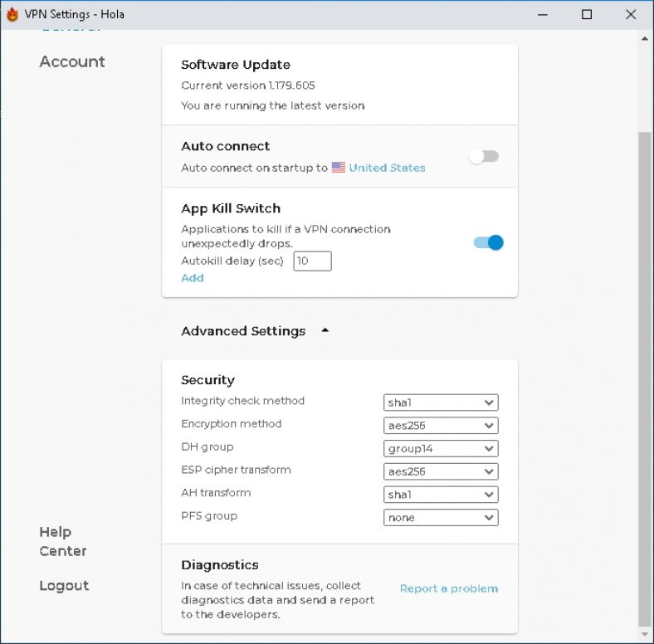Close the VPN Settings window
The width and height of the screenshot is (654, 644).
tap(631, 15)
